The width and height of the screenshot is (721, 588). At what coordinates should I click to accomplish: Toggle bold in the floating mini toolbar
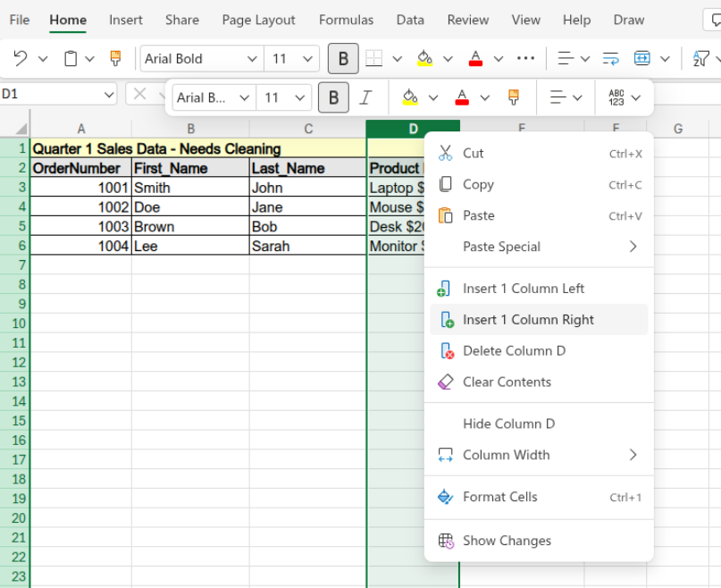(332, 97)
